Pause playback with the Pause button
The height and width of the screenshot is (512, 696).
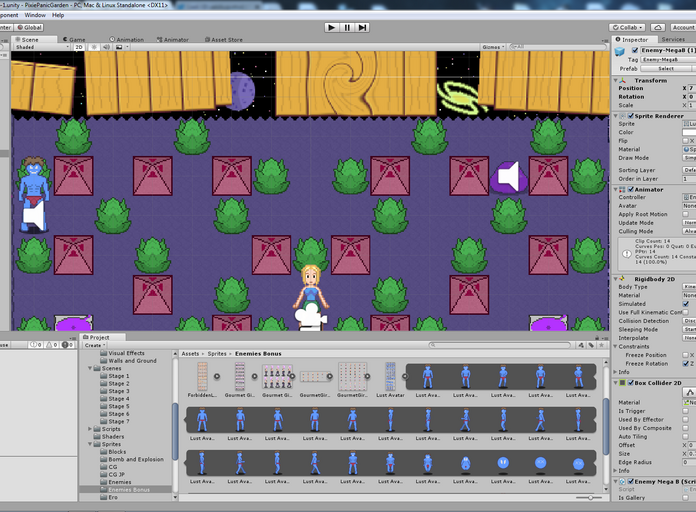click(x=347, y=28)
